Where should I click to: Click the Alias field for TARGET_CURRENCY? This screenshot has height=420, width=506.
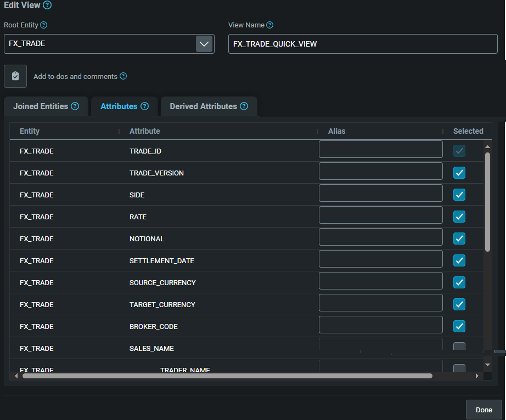coord(380,302)
